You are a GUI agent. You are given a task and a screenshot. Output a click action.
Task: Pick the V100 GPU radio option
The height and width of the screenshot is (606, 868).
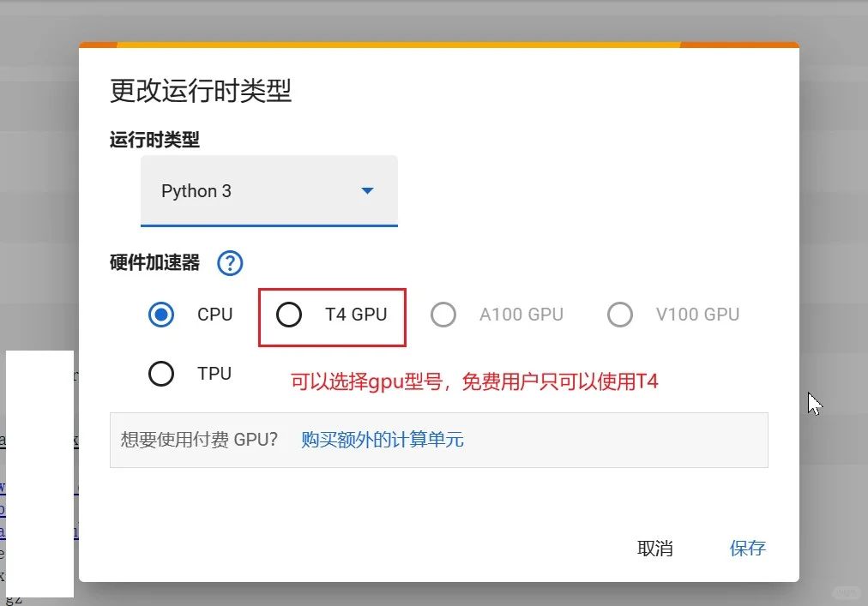[619, 315]
